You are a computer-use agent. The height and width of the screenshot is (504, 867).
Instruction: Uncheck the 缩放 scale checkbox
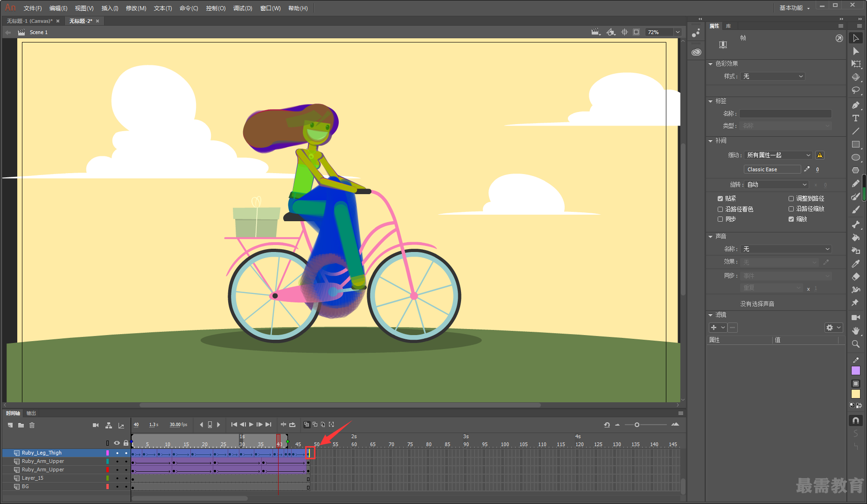(x=791, y=219)
